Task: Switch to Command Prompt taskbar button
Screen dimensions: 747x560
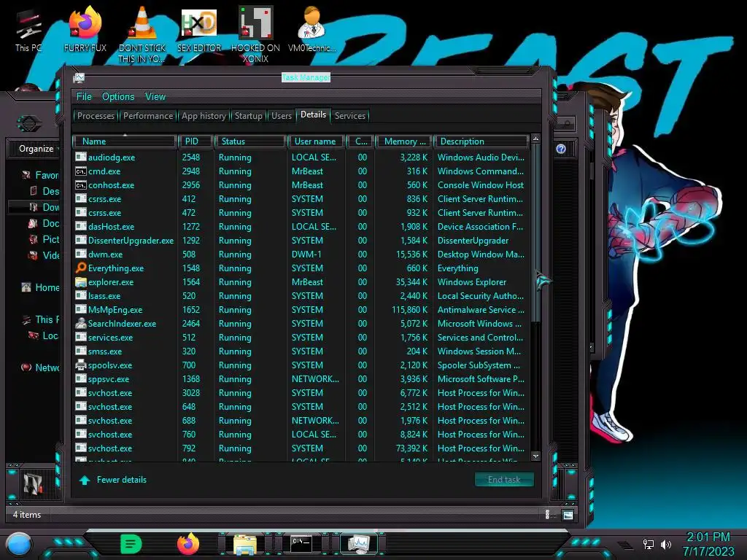Action: tap(301, 544)
